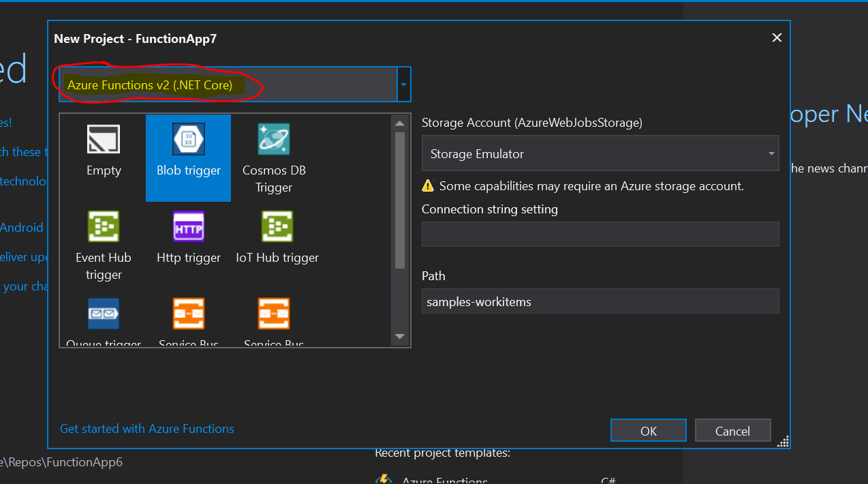Click the template list scroll up arrow

coord(400,123)
